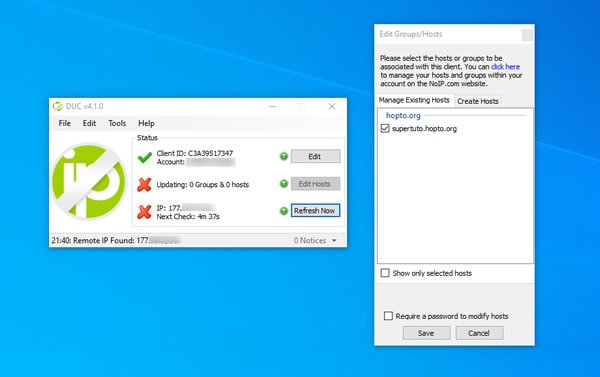Enable Require a password to modify hosts
This screenshot has width=600, height=377.
tap(388, 316)
